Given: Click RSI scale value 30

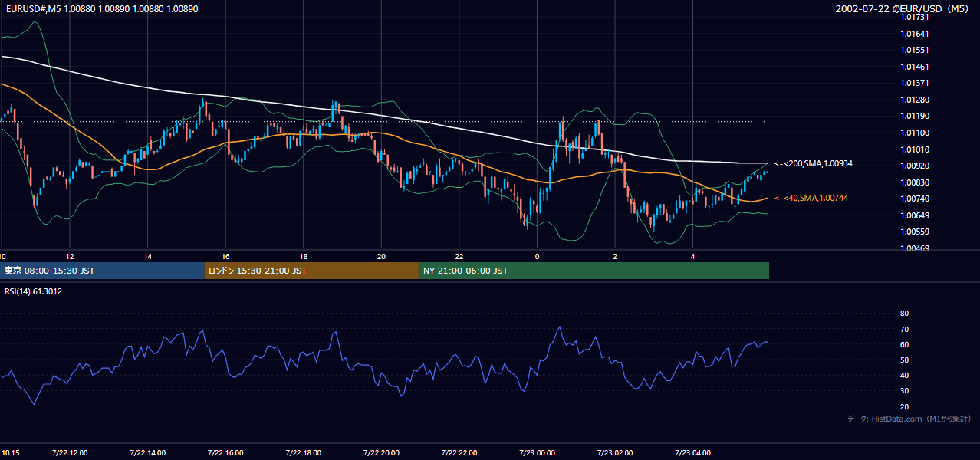Looking at the screenshot, I should coord(904,391).
